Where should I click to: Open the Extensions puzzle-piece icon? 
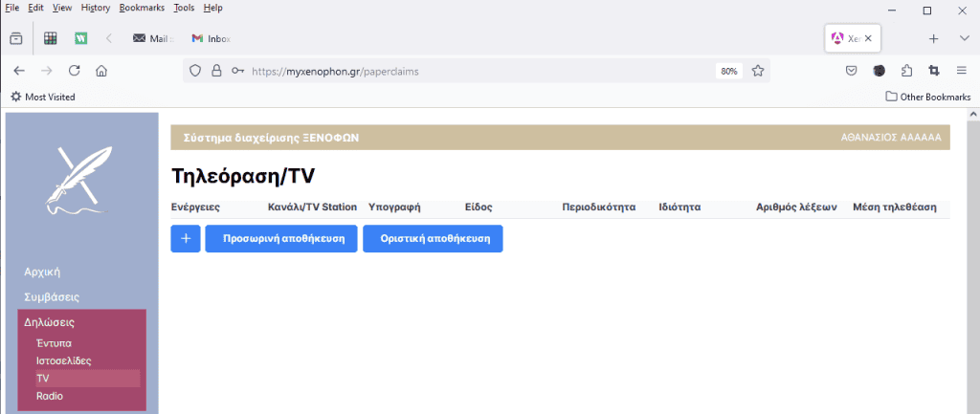(906, 71)
